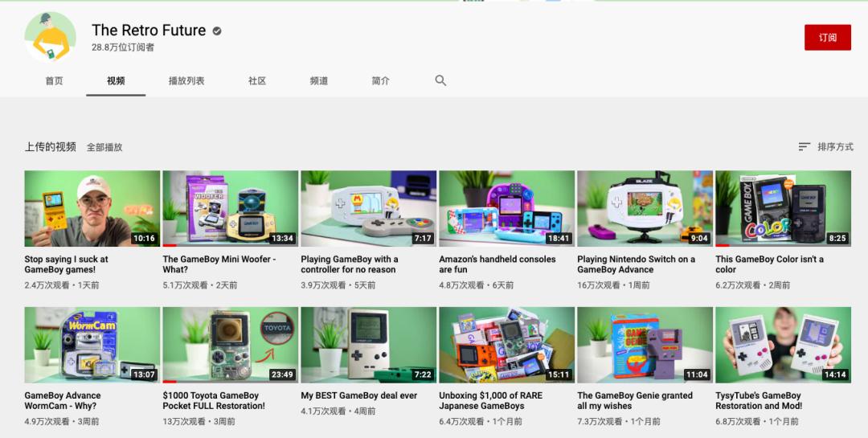Click title 'TysyTube's GameBoy Restoration and Mod!'

[759, 401]
